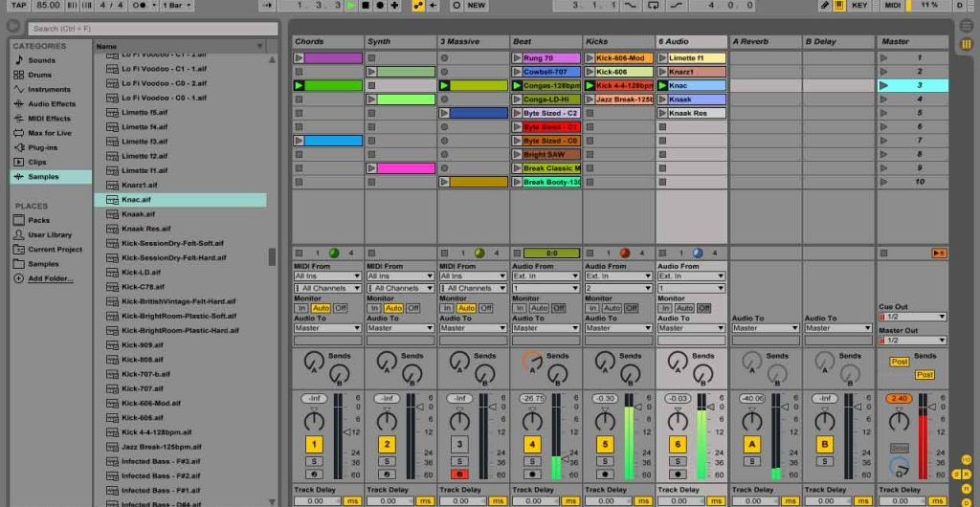
Task: Open the Max for Live category
Action: 50,133
